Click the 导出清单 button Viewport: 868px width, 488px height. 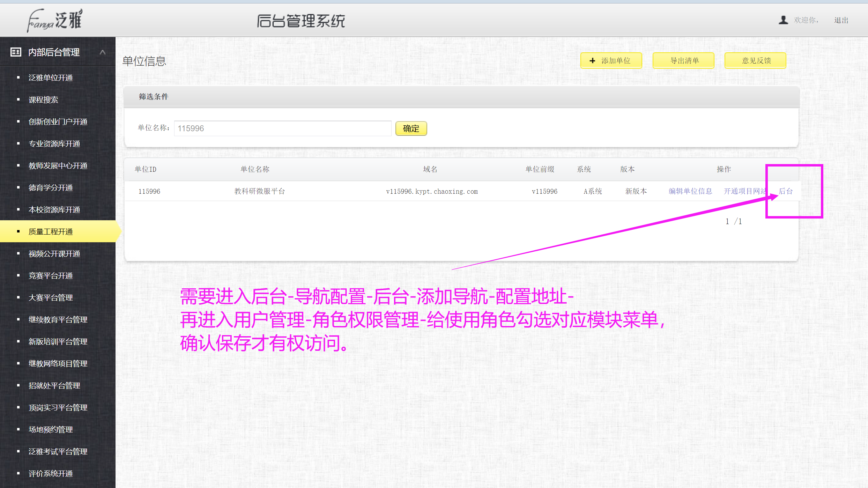point(683,60)
